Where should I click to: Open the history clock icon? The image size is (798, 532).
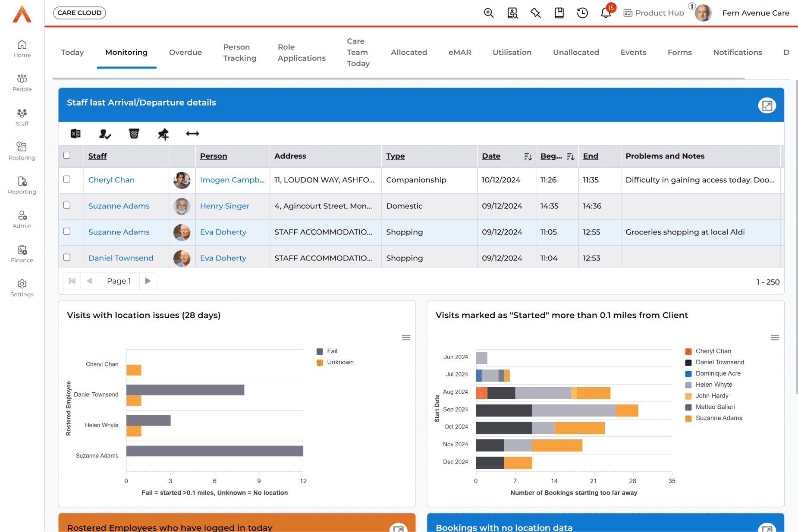[582, 13]
